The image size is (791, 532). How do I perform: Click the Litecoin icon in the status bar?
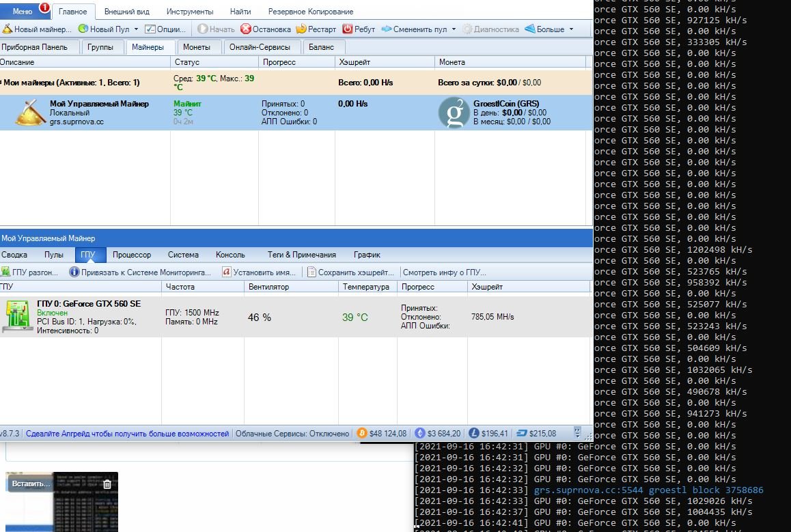pyautogui.click(x=473, y=433)
